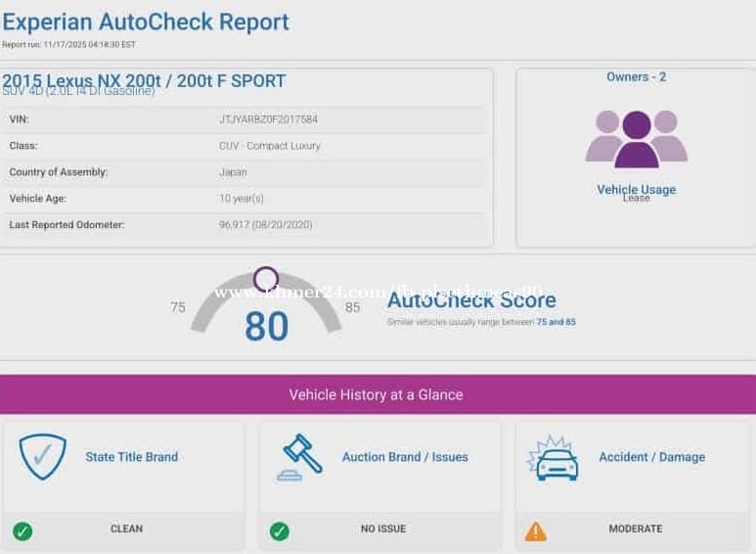Click the 2015 Lexus NX 200t vehicle title
Screen dimensions: 756x554
pyautogui.click(x=144, y=80)
